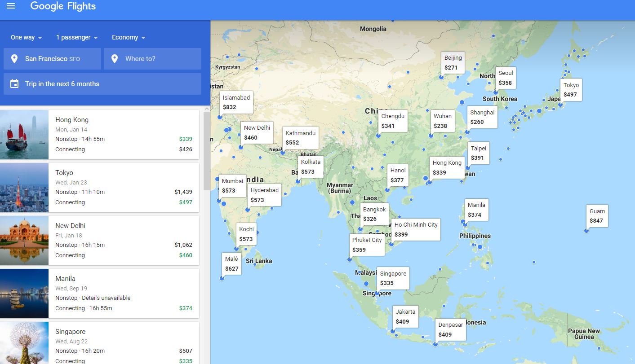The width and height of the screenshot is (635, 364).
Task: Click the Manila destination thumbnail photo
Action: 24,293
